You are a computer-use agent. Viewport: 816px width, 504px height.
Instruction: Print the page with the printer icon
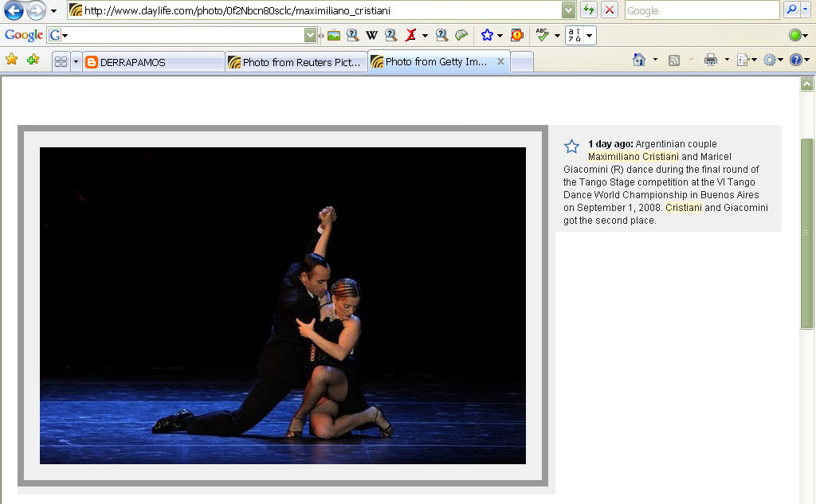click(710, 60)
